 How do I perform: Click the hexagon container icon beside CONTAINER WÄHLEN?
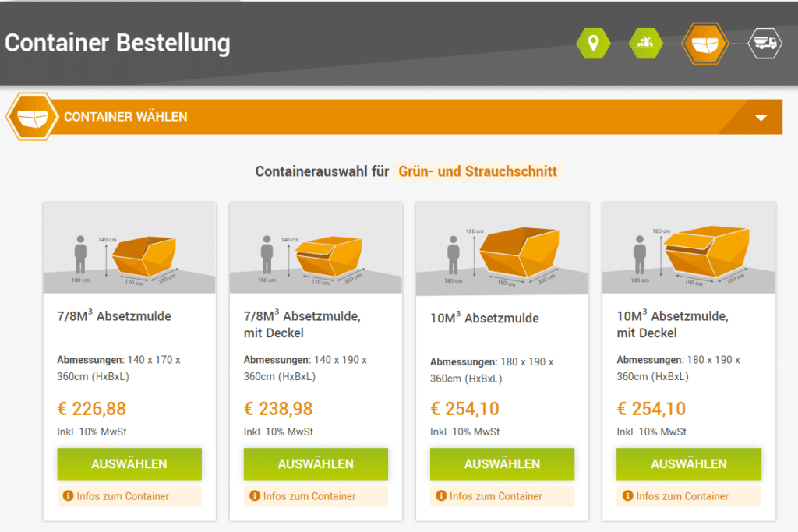coord(33,117)
